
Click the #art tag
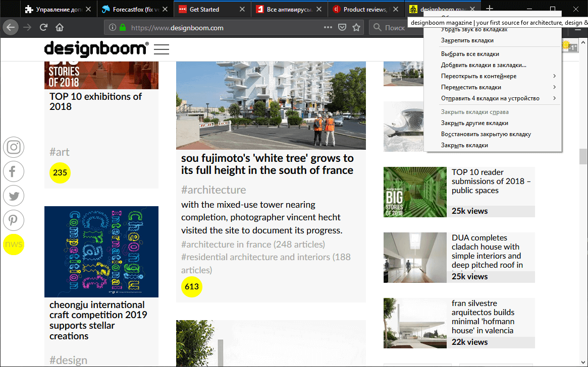(x=59, y=152)
